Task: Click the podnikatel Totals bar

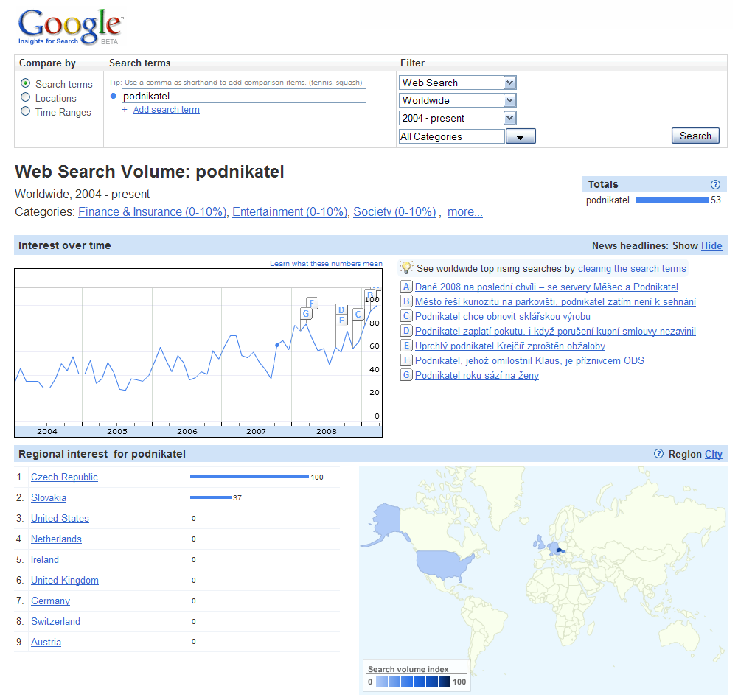Action: 672,200
